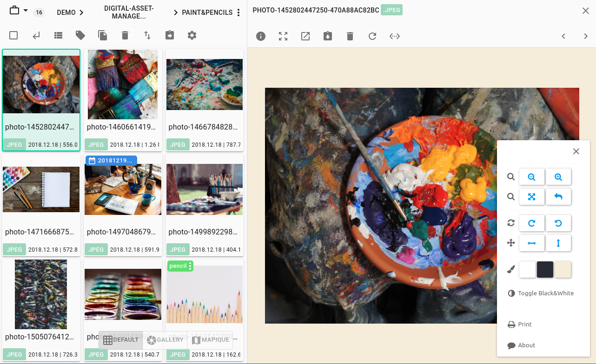
Task: Click the .JPEG extension tag in the title
Action: [391, 10]
